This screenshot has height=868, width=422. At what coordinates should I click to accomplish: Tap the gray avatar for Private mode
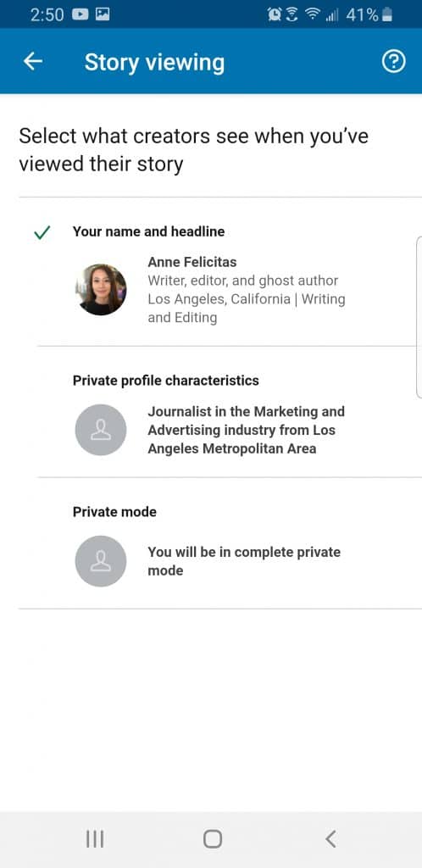101,561
